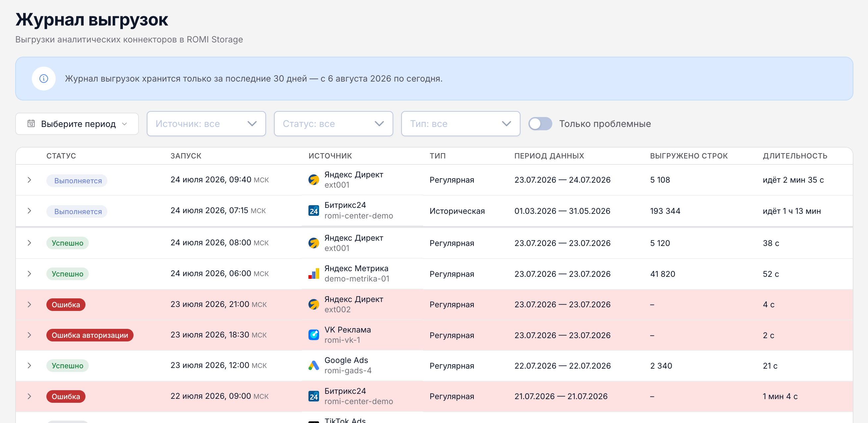Viewport: 868px width, 423px height.
Task: Click the Выполняется badge in Битрикс24 row
Action: tap(77, 212)
